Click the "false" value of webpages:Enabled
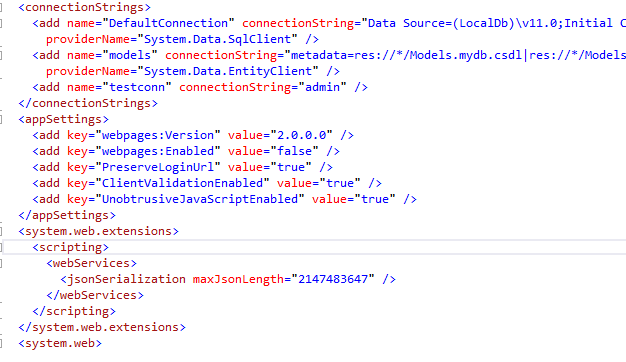This screenshot has width=626, height=362. [x=294, y=151]
